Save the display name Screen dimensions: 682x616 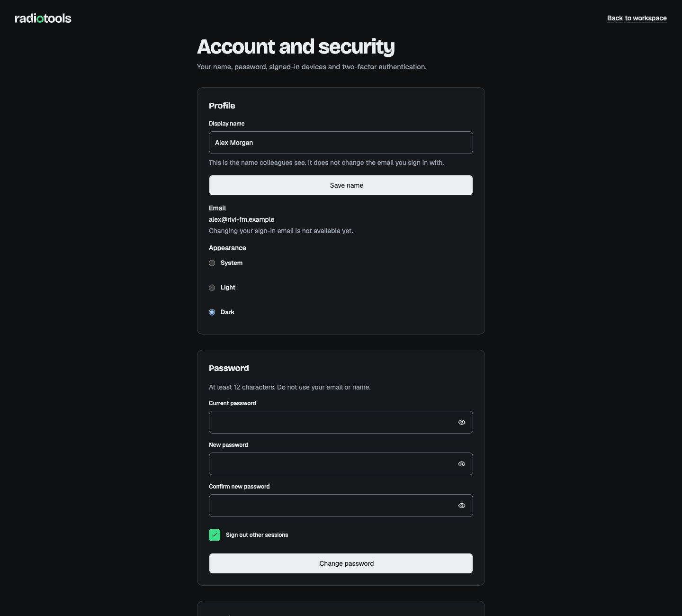tap(341, 185)
